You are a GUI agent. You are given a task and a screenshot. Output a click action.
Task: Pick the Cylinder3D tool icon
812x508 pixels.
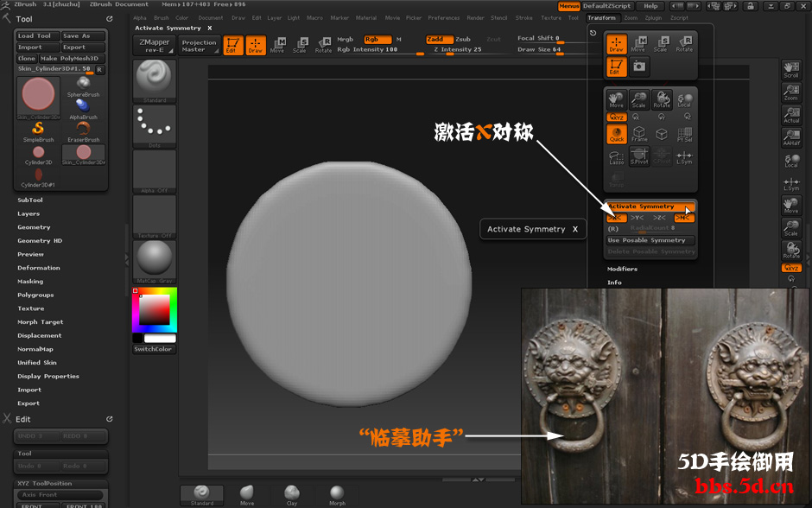pyautogui.click(x=38, y=155)
